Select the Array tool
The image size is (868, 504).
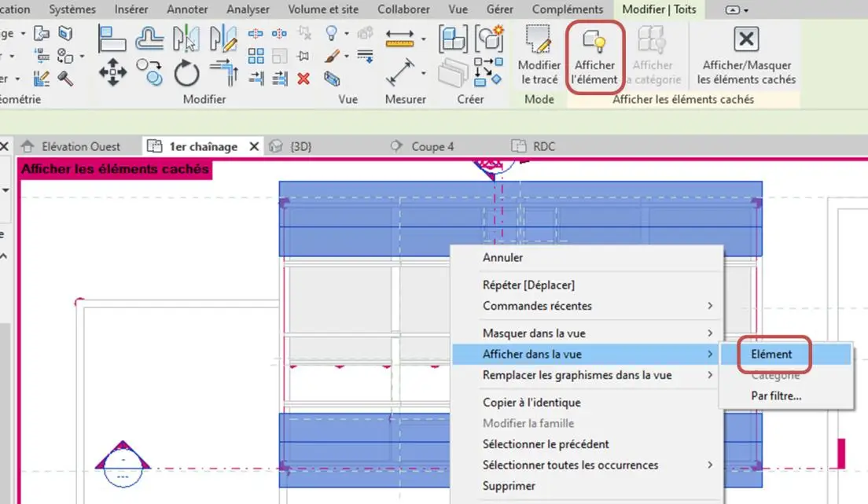click(x=256, y=56)
